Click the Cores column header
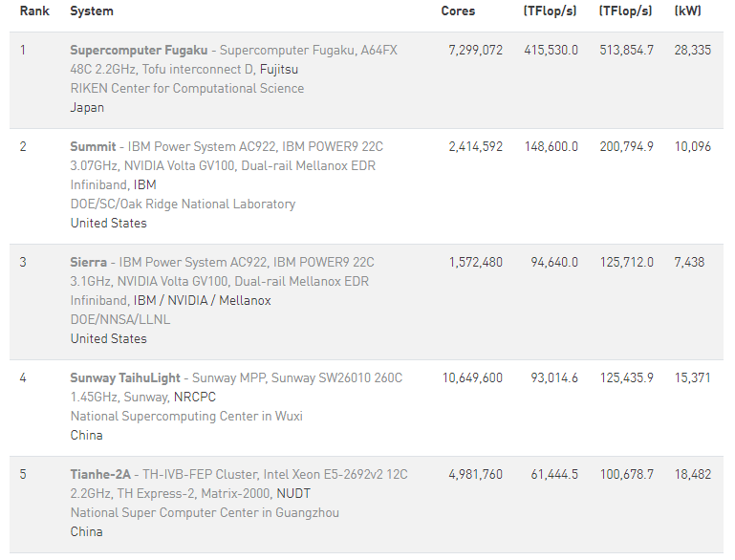The height and width of the screenshot is (560, 735). pos(458,11)
